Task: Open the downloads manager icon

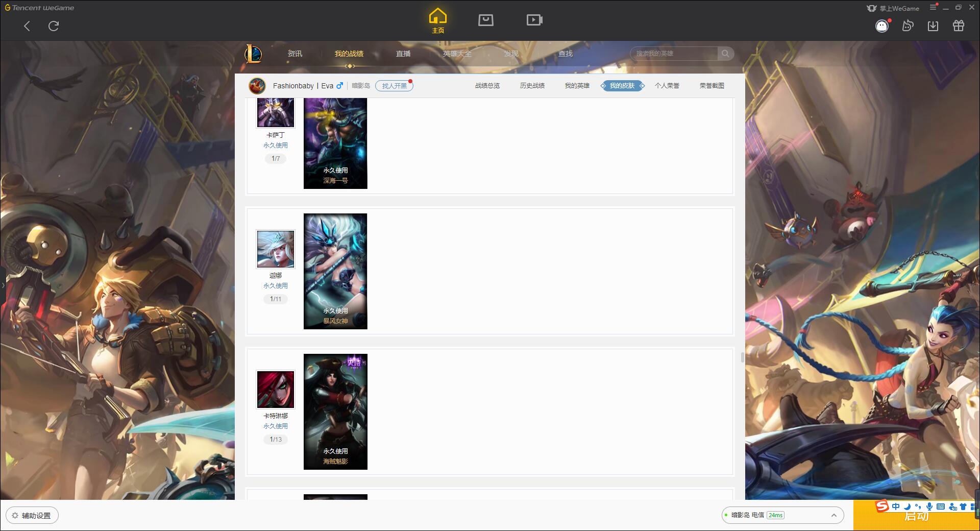Action: 933,26
